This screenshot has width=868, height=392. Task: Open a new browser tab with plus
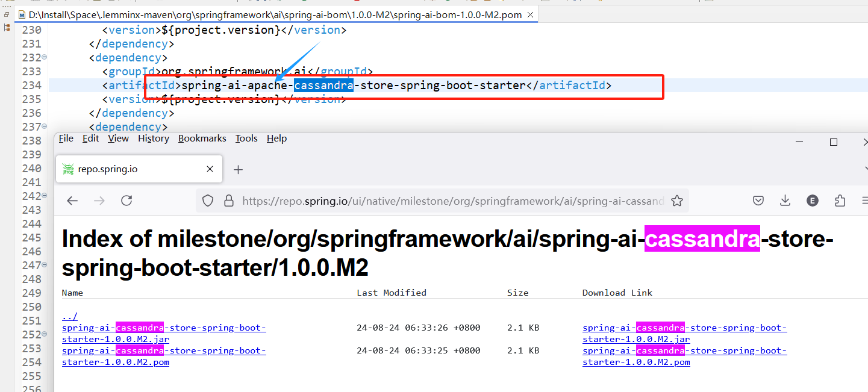(x=238, y=170)
